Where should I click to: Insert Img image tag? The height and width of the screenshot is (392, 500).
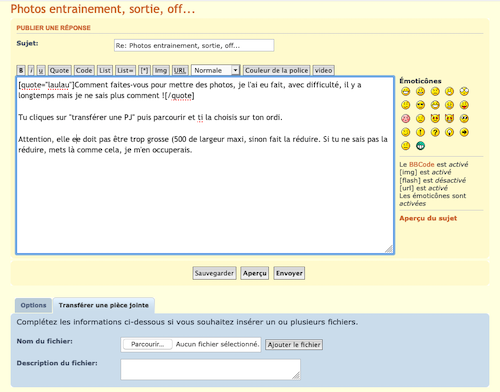pos(161,70)
